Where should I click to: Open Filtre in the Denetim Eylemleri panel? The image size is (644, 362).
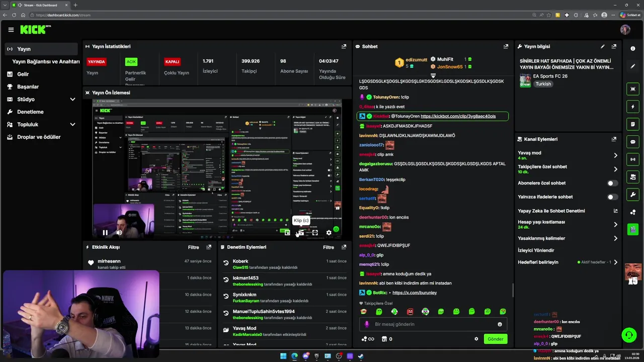[x=329, y=247]
